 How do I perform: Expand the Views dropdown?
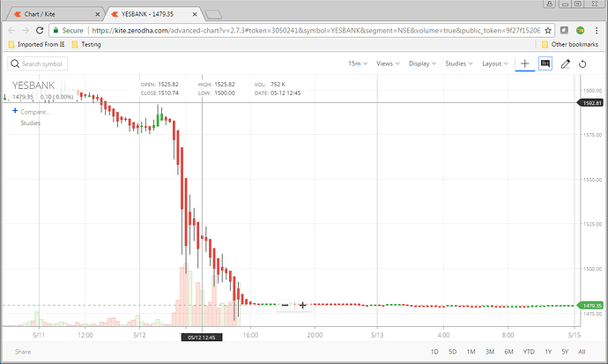click(x=388, y=64)
